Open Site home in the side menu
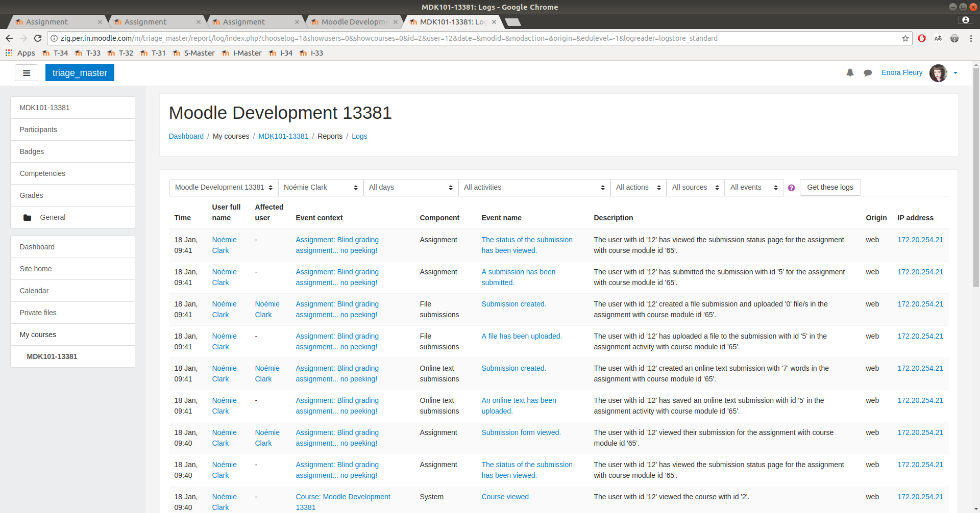This screenshot has height=513, width=980. pos(72,269)
